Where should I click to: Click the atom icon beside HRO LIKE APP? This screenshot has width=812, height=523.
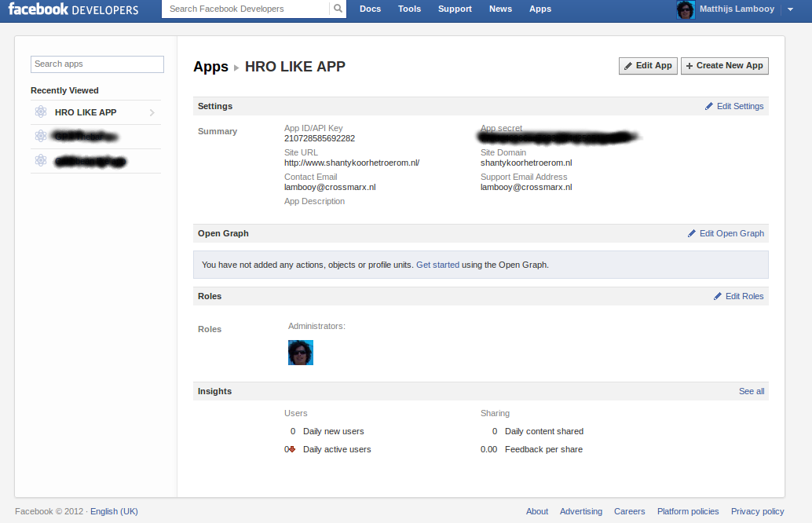pos(41,112)
